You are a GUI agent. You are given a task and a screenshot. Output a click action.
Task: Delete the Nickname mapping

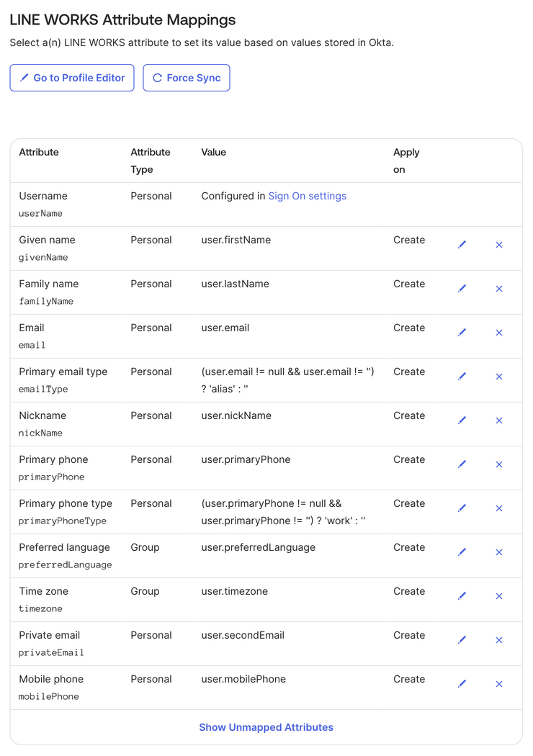[499, 420]
